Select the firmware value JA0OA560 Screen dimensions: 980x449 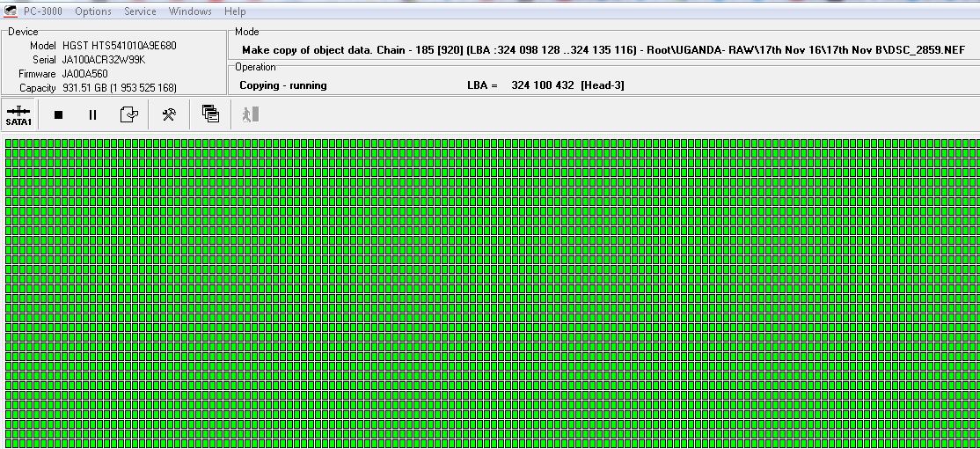85,74
